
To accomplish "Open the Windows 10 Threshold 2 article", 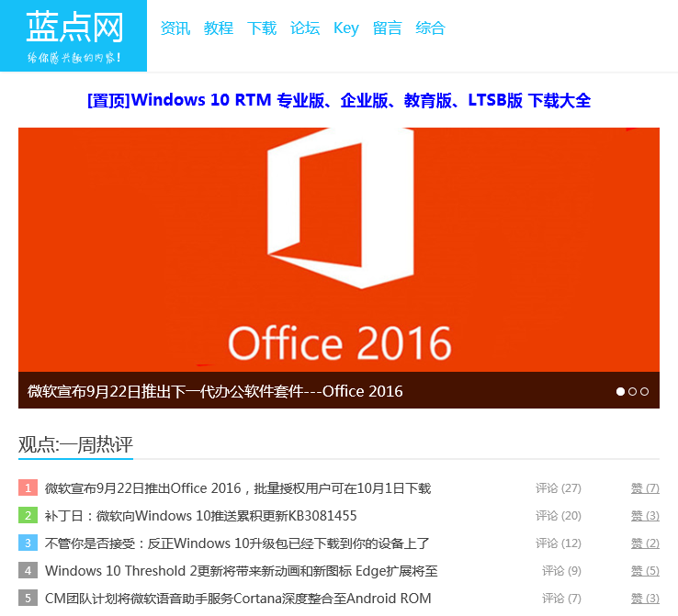I will pos(242,571).
